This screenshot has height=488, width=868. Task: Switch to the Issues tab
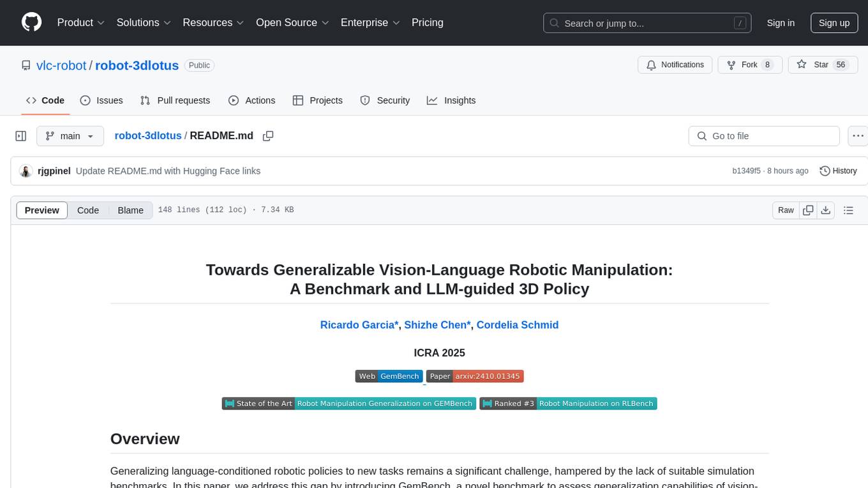(x=101, y=100)
